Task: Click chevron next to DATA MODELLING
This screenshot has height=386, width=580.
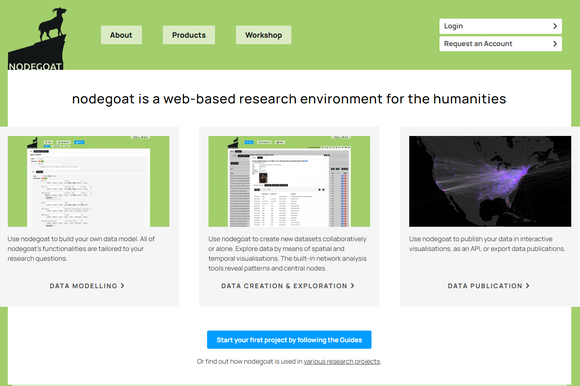Action: [122, 286]
